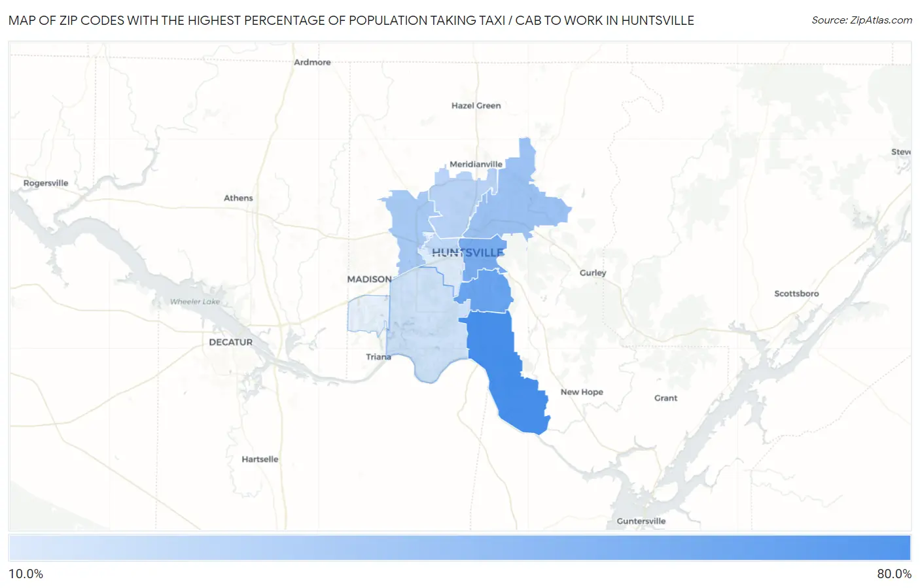Click the 80.0% legend maximum value

(894, 574)
